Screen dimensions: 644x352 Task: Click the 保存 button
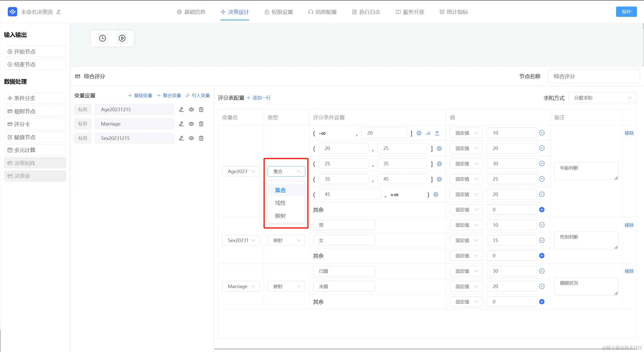click(626, 12)
